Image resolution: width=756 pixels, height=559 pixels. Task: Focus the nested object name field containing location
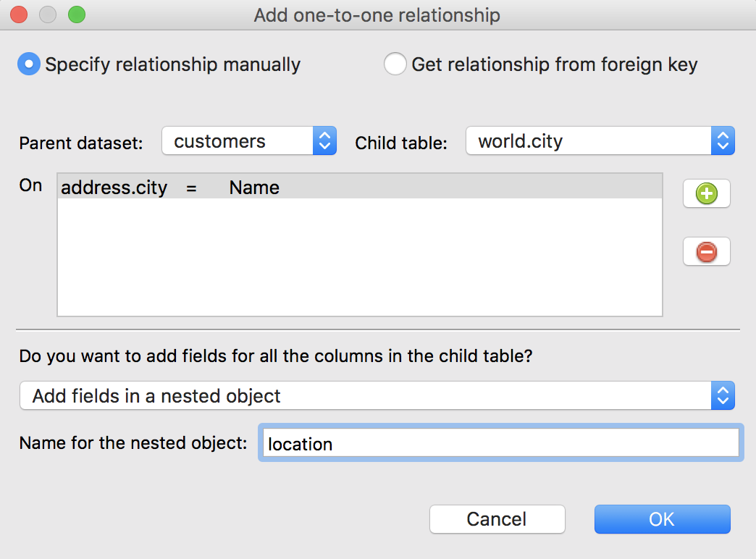(x=499, y=443)
